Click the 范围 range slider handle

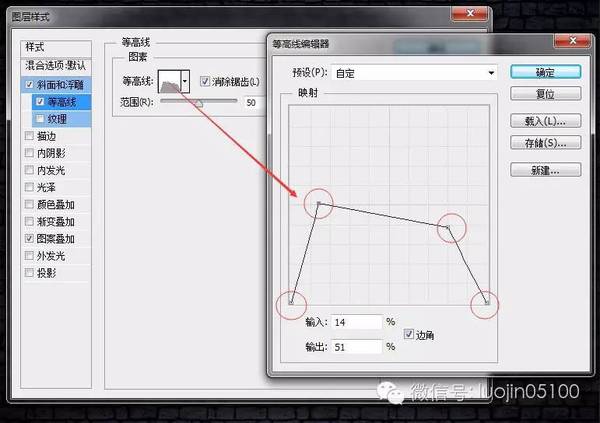coord(199,103)
